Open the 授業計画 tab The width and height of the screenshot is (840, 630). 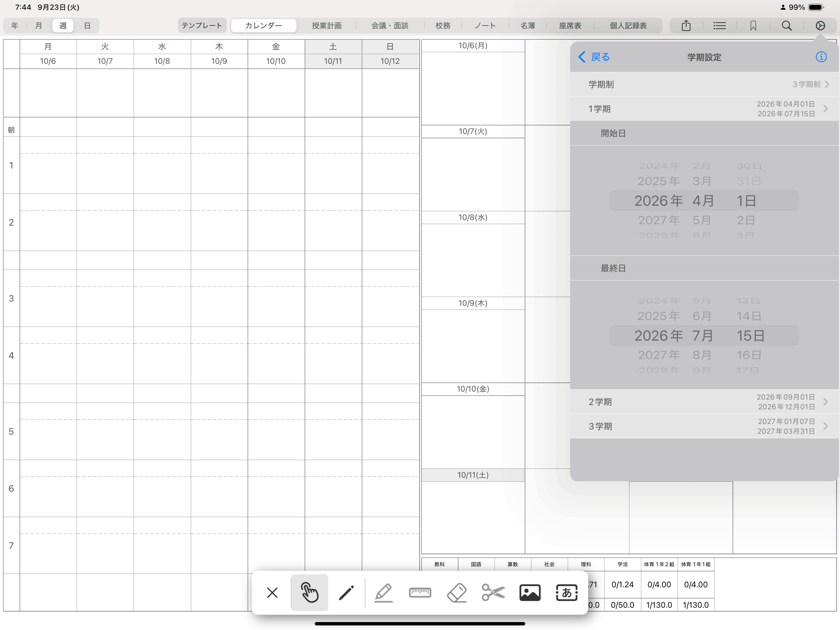326,26
